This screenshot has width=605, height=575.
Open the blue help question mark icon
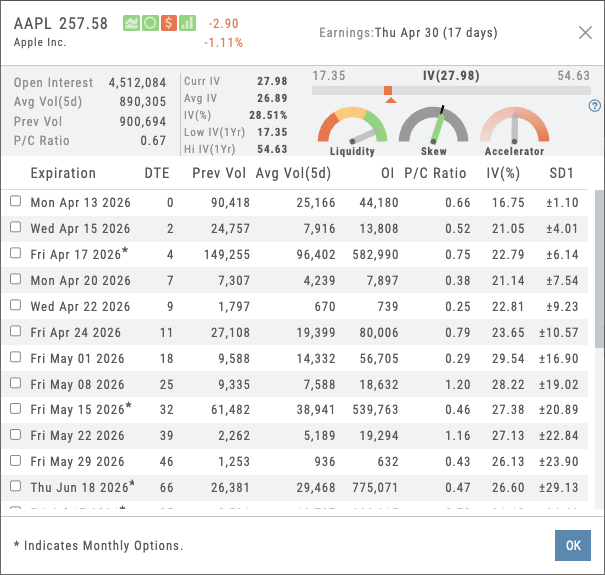point(595,106)
